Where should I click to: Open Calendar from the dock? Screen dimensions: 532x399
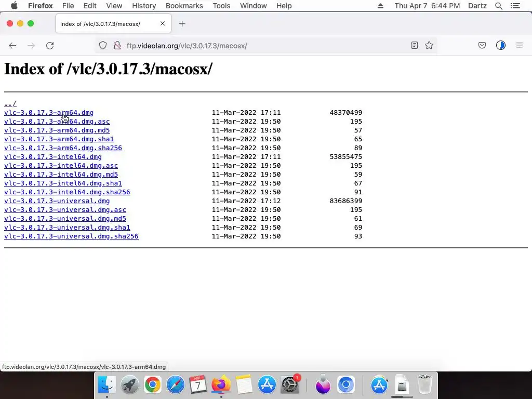(198, 385)
